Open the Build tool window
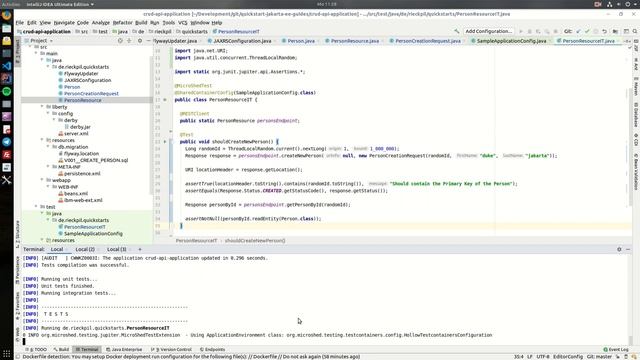The height and width of the screenshot is (360, 640). pos(61,349)
